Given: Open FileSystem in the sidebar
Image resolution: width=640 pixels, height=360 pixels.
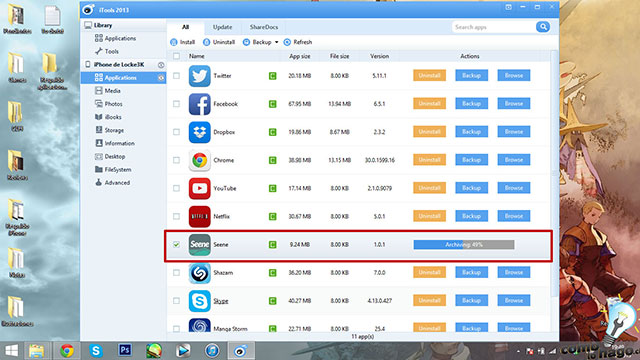Looking at the screenshot, I should point(113,169).
